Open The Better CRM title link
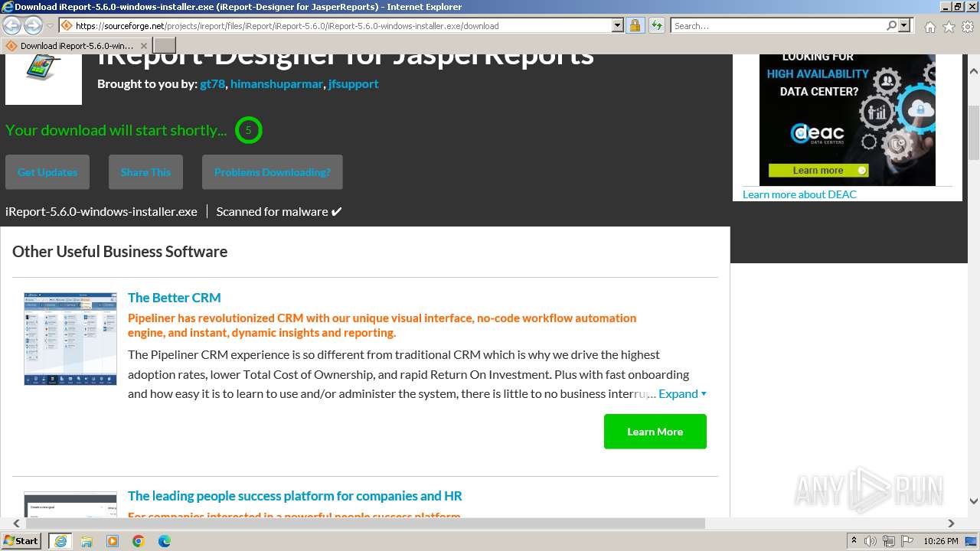The height and width of the screenshot is (551, 980). click(174, 298)
